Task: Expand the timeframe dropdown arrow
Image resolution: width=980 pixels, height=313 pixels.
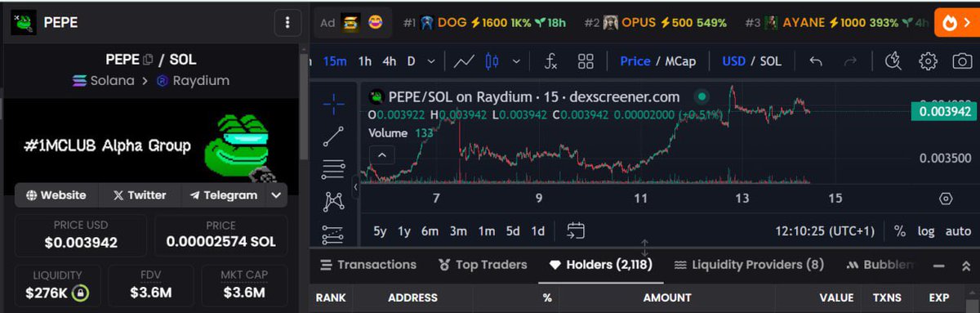Action: pos(431,61)
